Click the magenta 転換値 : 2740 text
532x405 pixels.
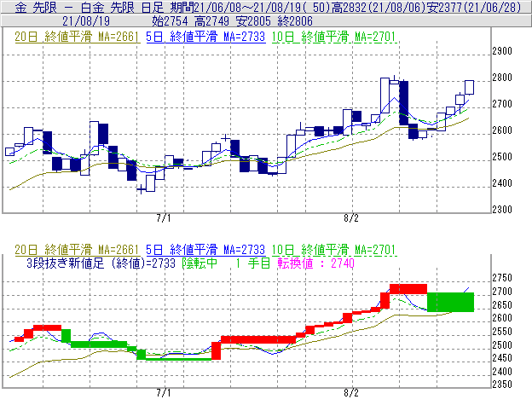click(x=315, y=263)
